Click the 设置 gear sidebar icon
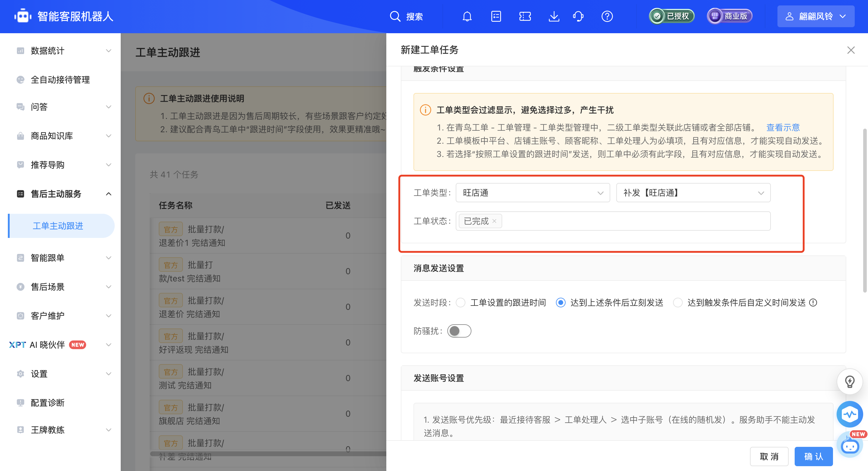The image size is (868, 471). (x=20, y=374)
